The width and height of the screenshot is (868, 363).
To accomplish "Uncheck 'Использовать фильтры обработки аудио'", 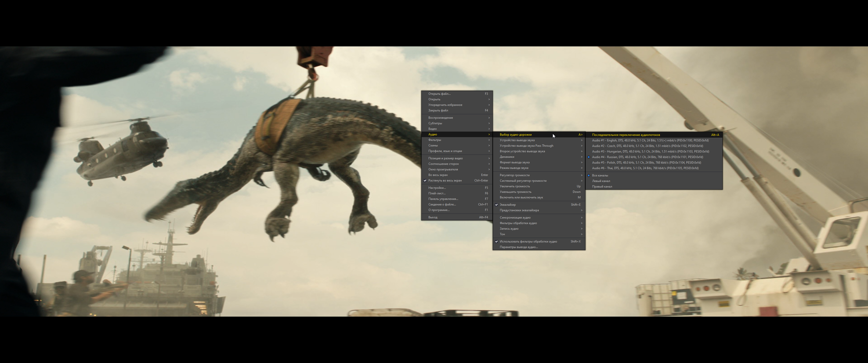I will pyautogui.click(x=539, y=241).
